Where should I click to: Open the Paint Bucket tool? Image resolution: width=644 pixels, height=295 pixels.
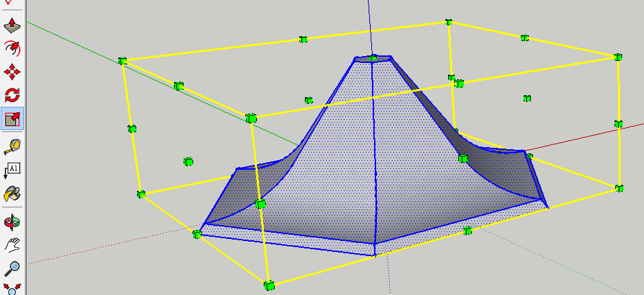[x=12, y=194]
